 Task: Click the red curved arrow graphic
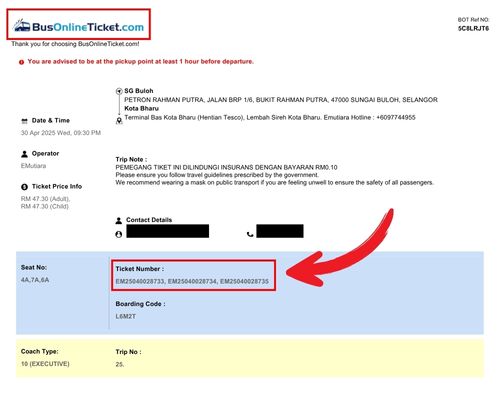[340, 248]
